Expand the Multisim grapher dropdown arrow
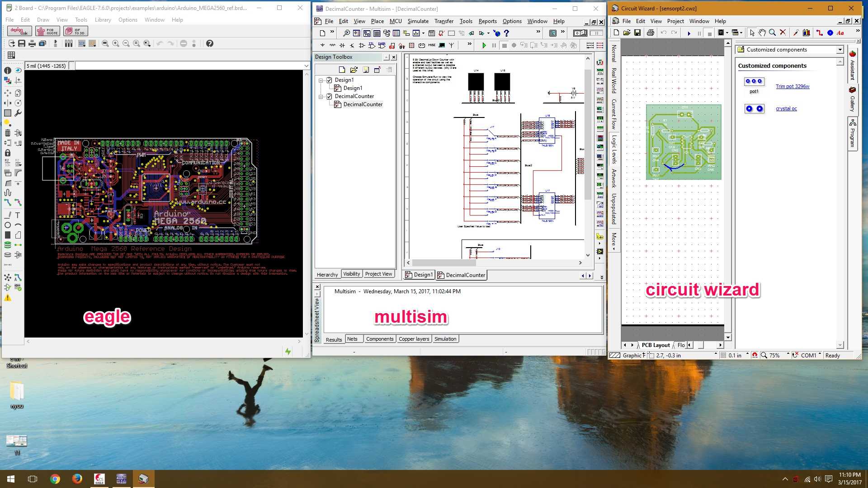Viewport: 868px width, 488px height. tap(423, 33)
